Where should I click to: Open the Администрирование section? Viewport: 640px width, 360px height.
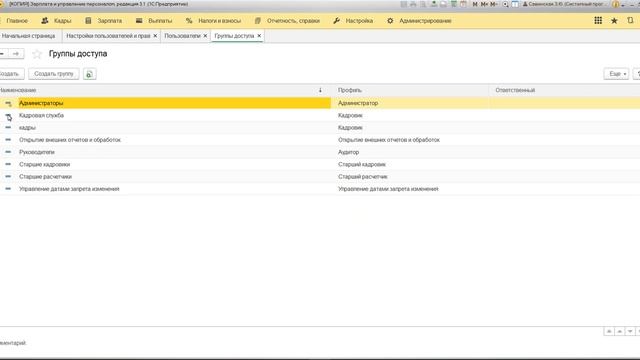coord(425,20)
